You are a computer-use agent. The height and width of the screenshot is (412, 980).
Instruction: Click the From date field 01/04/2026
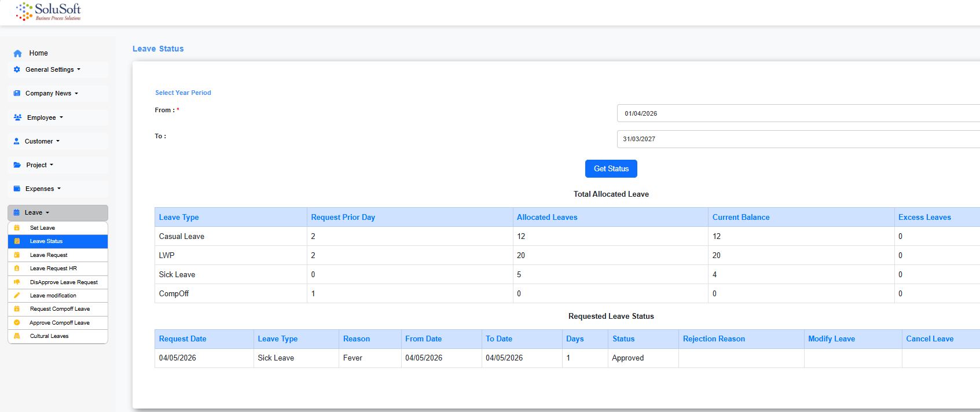point(799,113)
